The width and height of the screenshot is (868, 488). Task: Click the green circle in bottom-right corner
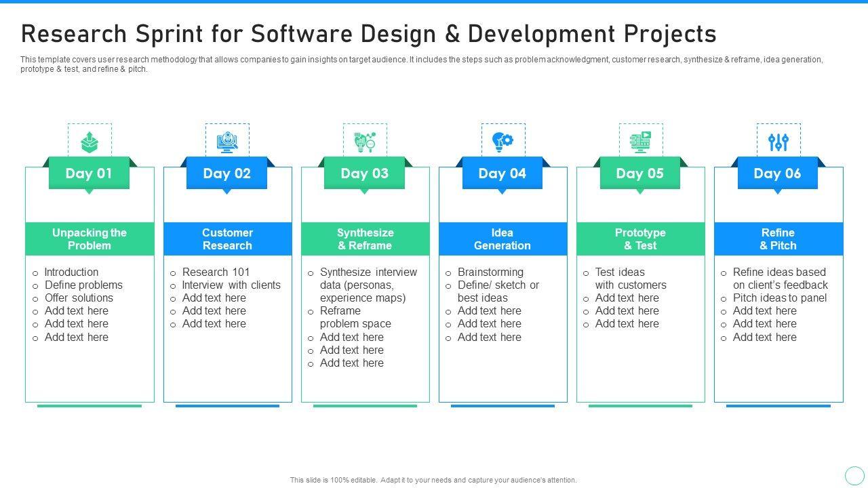coord(854,475)
